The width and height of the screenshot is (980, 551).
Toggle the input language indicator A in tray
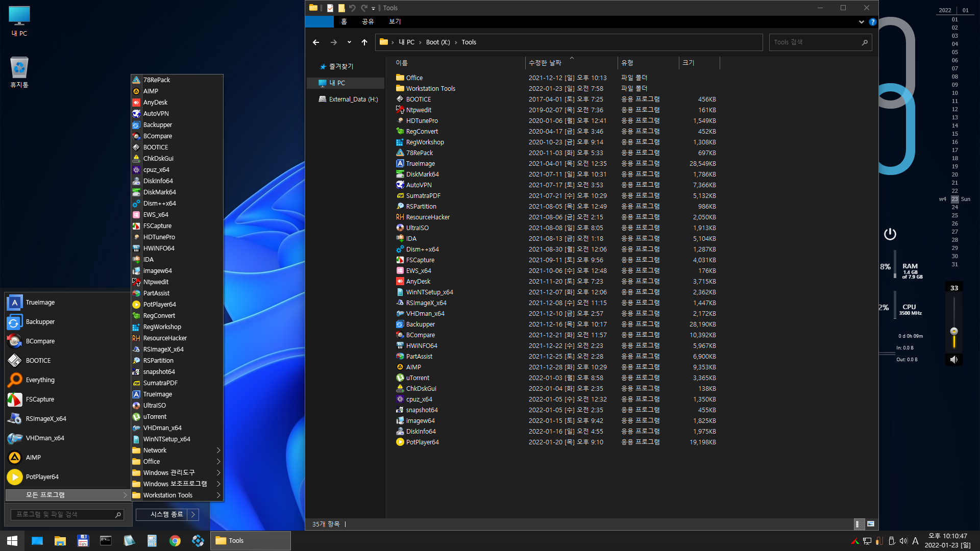pyautogui.click(x=915, y=541)
